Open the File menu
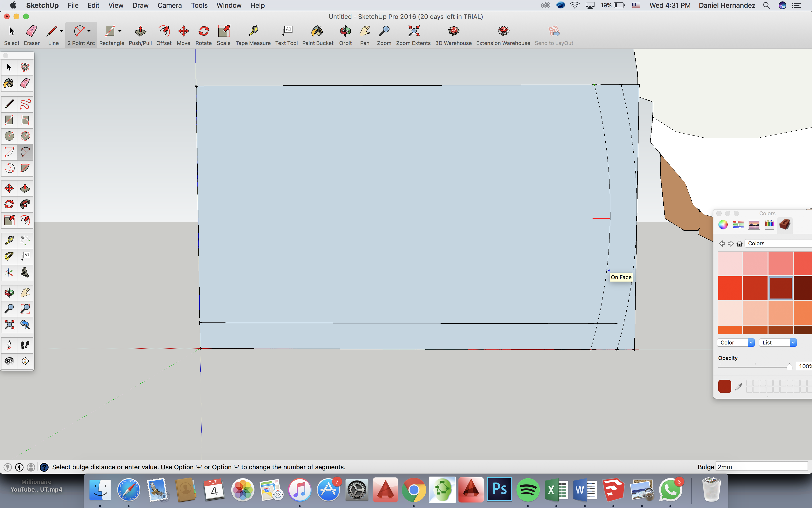Image resolution: width=812 pixels, height=508 pixels. [73, 5]
